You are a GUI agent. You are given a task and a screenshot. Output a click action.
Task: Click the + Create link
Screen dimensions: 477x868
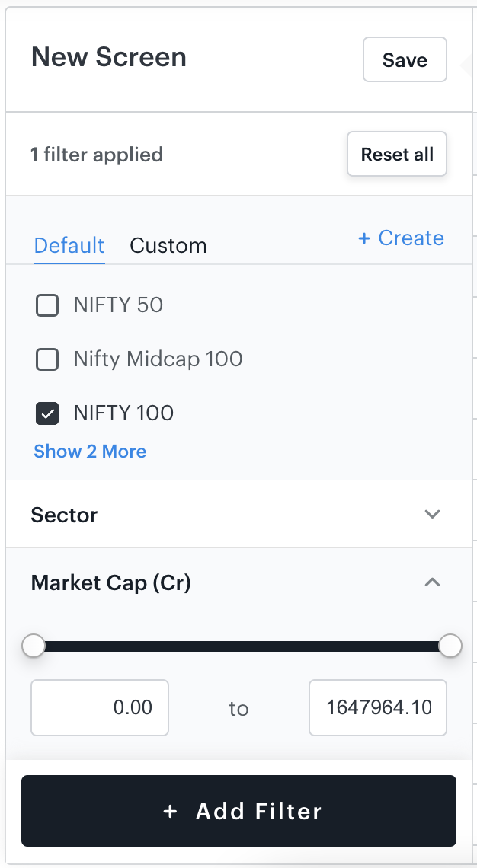tap(401, 238)
